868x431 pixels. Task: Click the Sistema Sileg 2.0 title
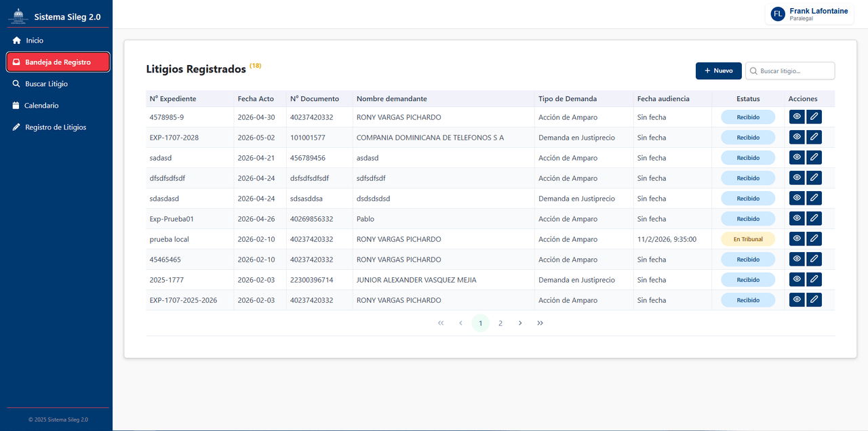point(67,17)
